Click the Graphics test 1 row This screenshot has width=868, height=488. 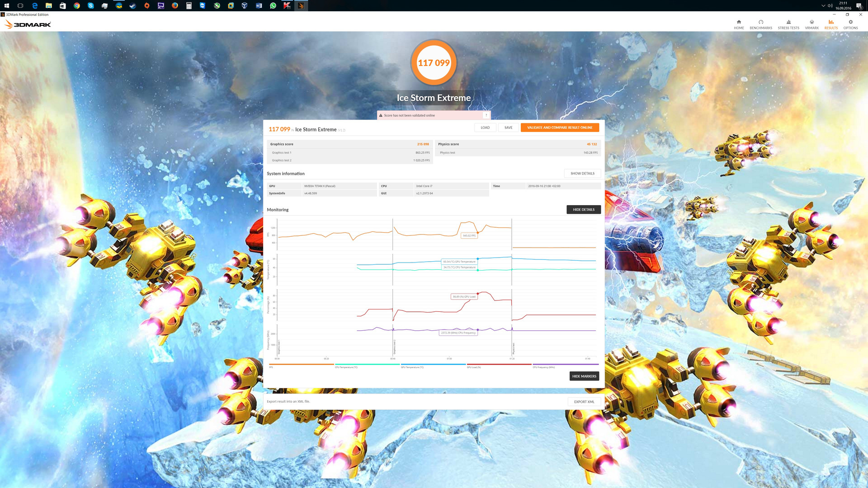click(350, 153)
